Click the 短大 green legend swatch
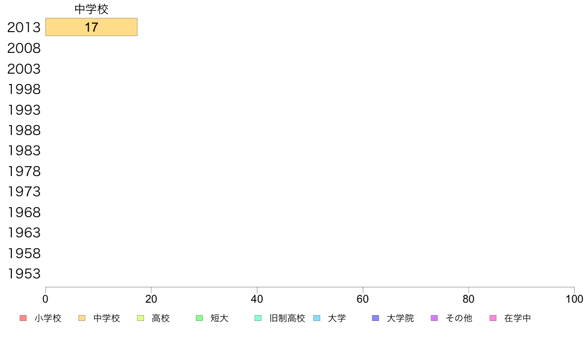Image resolution: width=588 pixels, height=364 pixels. [199, 318]
